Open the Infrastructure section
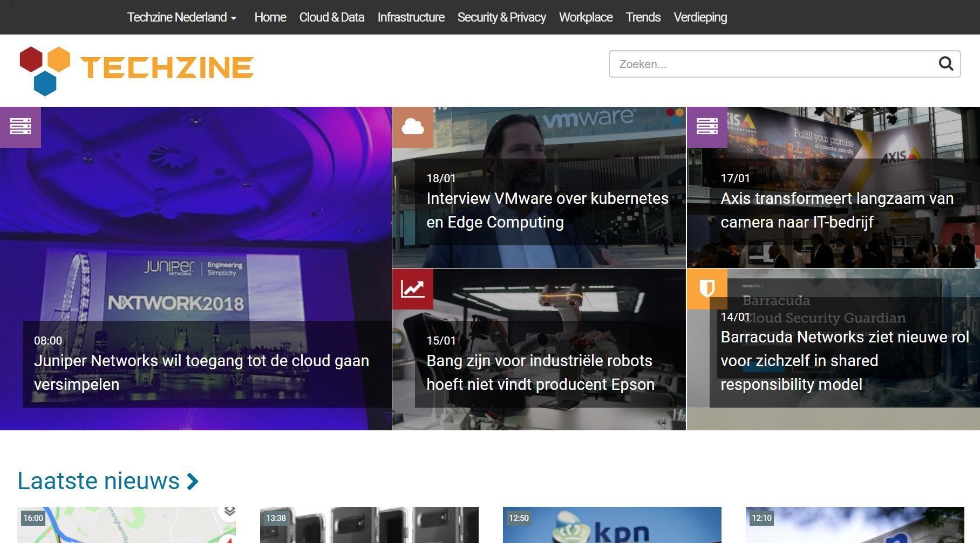Image resolution: width=980 pixels, height=543 pixels. pos(411,17)
